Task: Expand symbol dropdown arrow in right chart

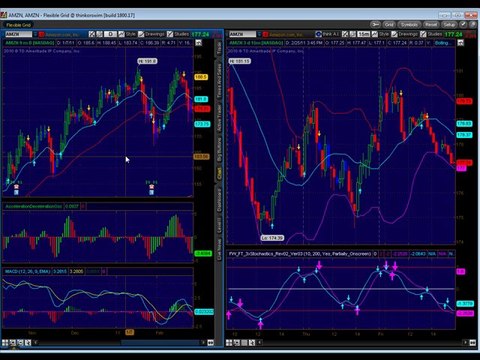Action: point(259,34)
